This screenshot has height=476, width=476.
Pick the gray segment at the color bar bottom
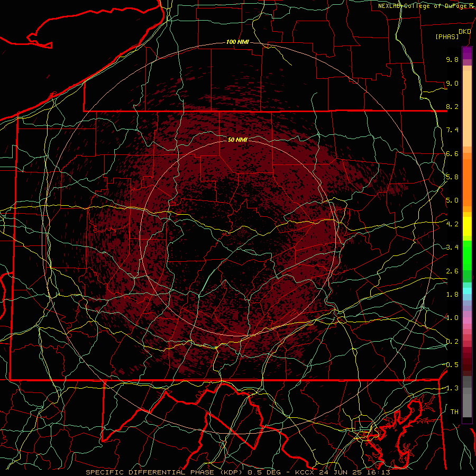point(467,405)
